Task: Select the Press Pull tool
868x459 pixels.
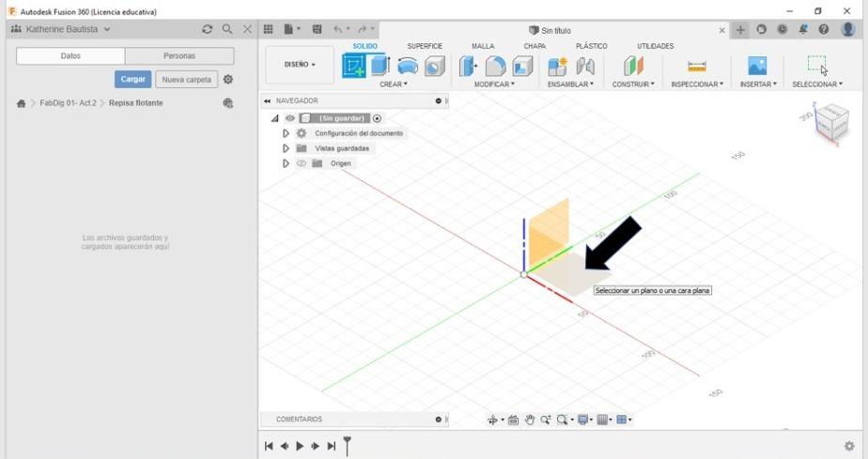Action: coord(468,67)
